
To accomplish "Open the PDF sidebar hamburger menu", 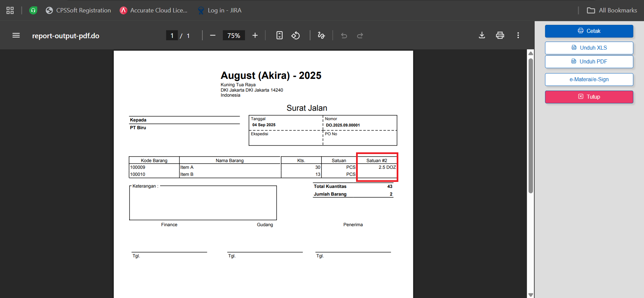I will (16, 36).
